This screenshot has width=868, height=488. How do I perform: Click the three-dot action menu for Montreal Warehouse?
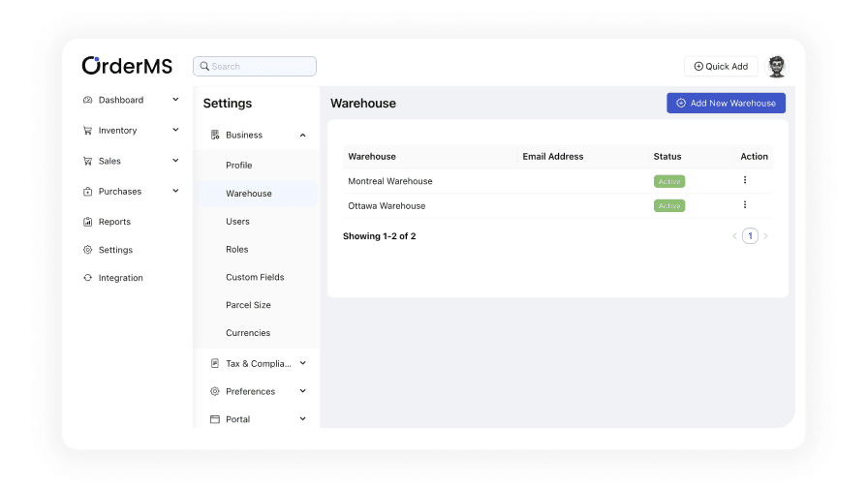[744, 180]
